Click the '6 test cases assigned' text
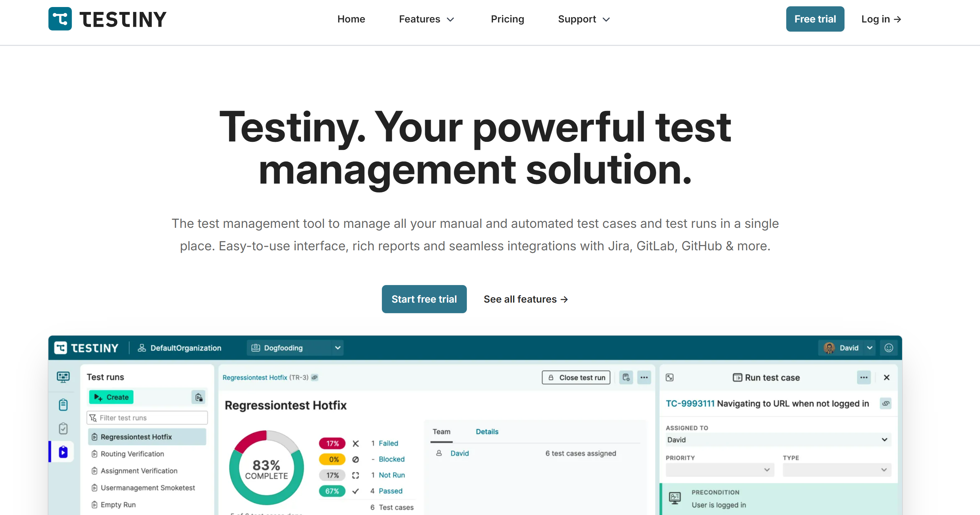The image size is (980, 515). (581, 453)
